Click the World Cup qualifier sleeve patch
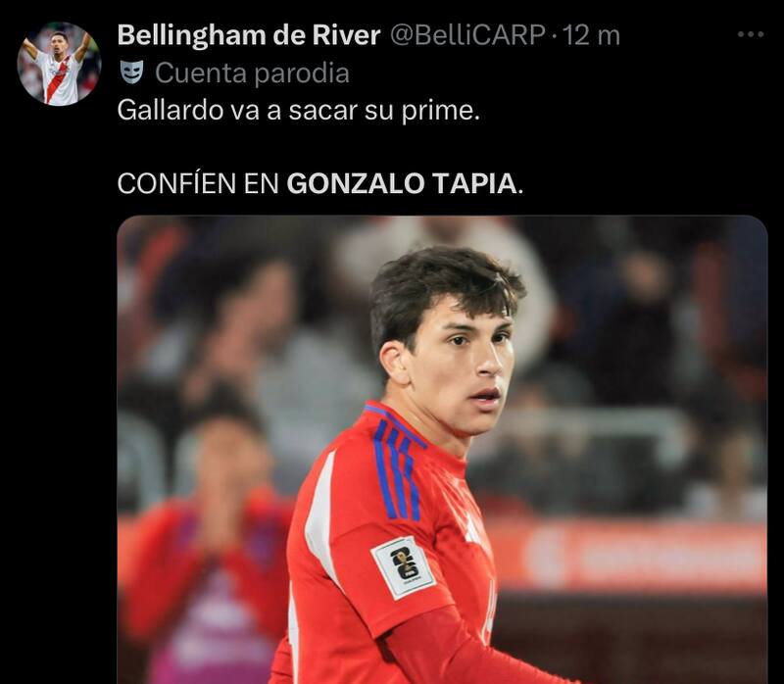 (x=404, y=567)
